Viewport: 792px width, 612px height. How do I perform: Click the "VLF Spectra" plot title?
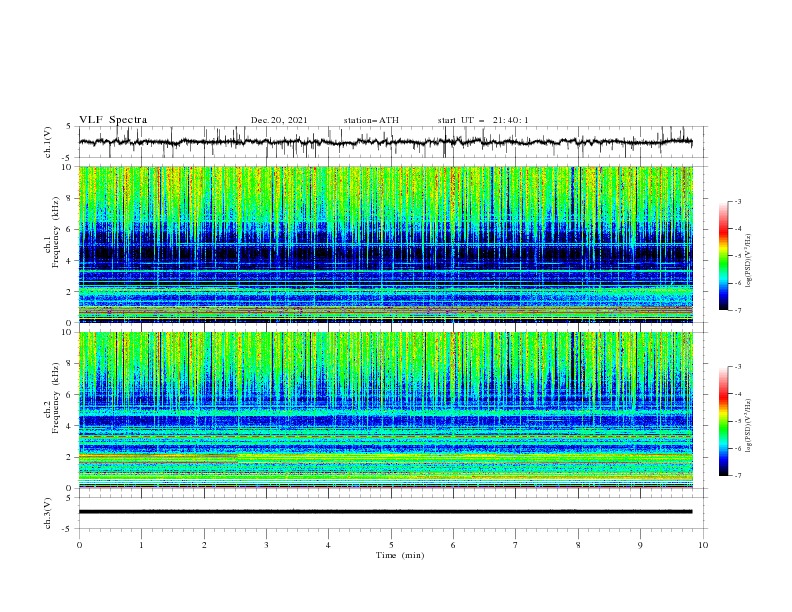113,120
